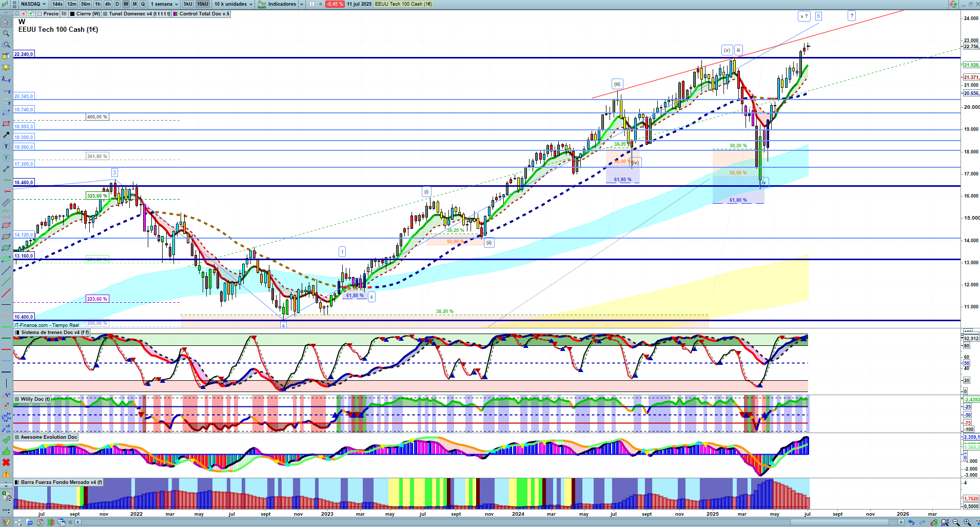
Task: Click the green checkmark icon
Action: (6, 440)
